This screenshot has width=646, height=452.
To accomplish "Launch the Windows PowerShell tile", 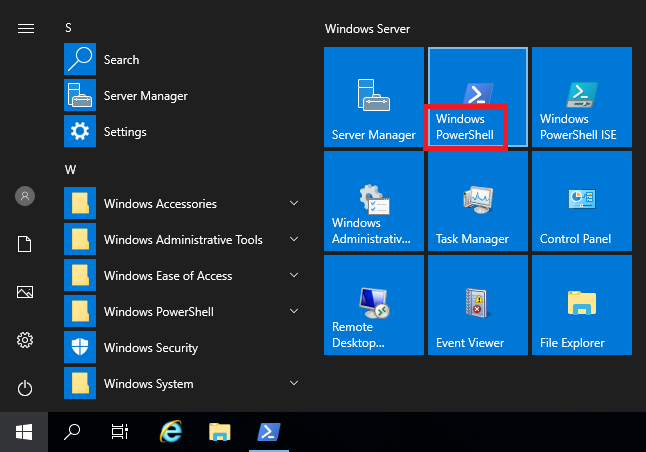I will (478, 97).
